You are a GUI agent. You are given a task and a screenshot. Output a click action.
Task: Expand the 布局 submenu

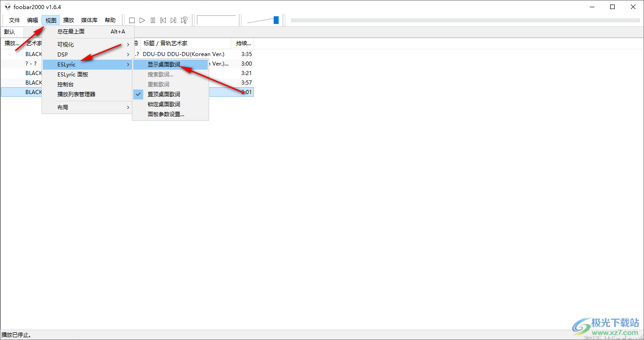click(88, 108)
